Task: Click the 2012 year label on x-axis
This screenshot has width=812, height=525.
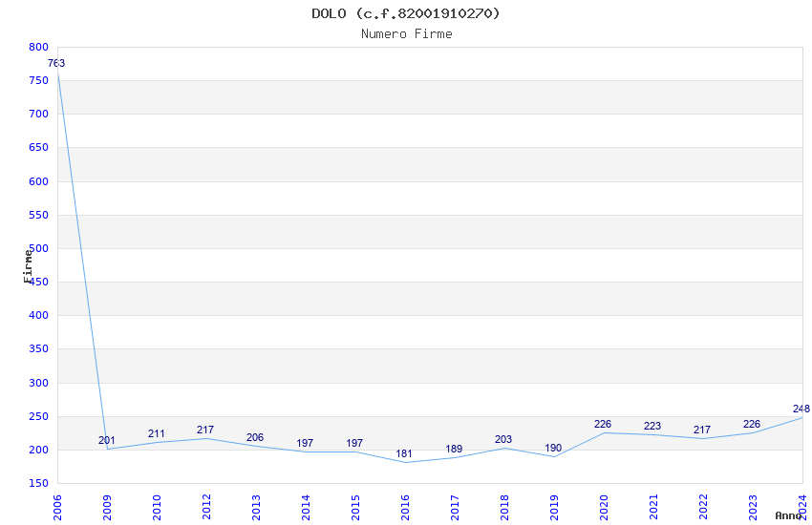Action: click(206, 507)
